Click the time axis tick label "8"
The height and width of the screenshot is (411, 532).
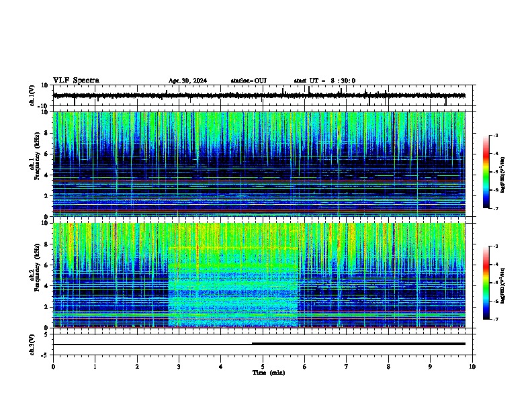pos(388,367)
